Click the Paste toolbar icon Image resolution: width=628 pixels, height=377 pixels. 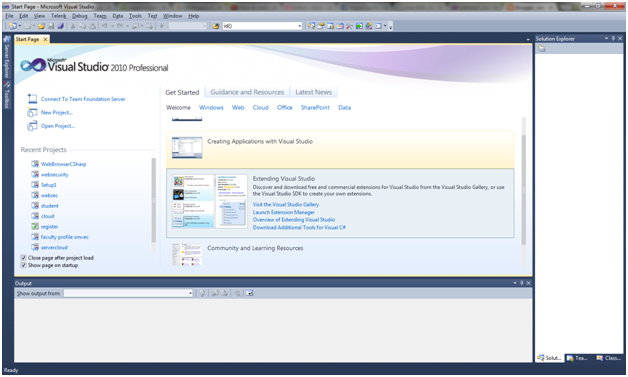92,26
